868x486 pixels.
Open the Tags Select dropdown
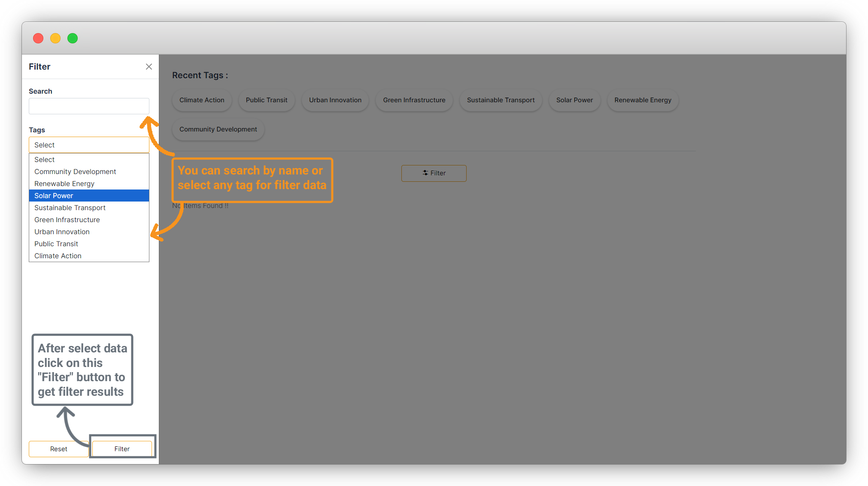(x=89, y=145)
